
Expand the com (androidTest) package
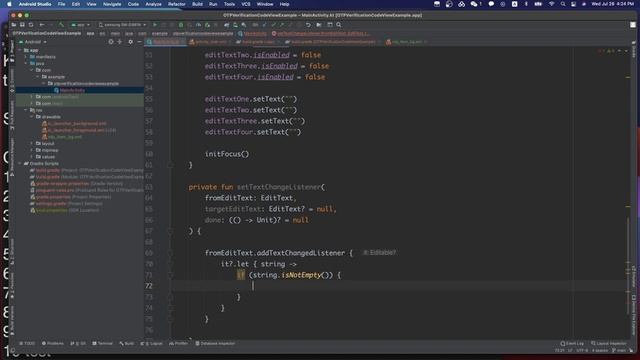pos(32,97)
